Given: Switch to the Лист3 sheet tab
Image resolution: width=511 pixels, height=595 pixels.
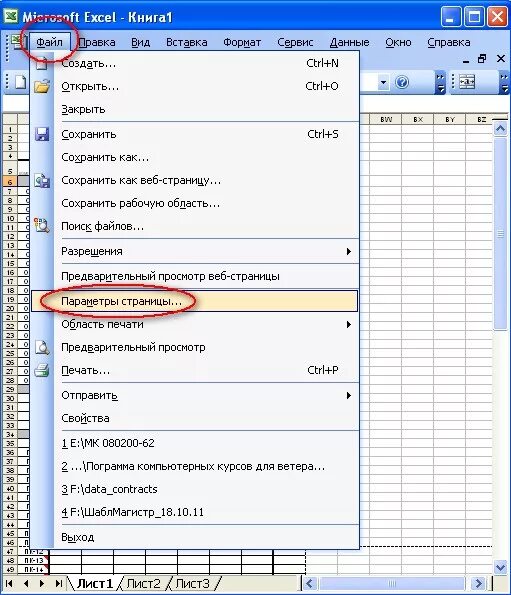Looking at the screenshot, I should click(x=192, y=583).
